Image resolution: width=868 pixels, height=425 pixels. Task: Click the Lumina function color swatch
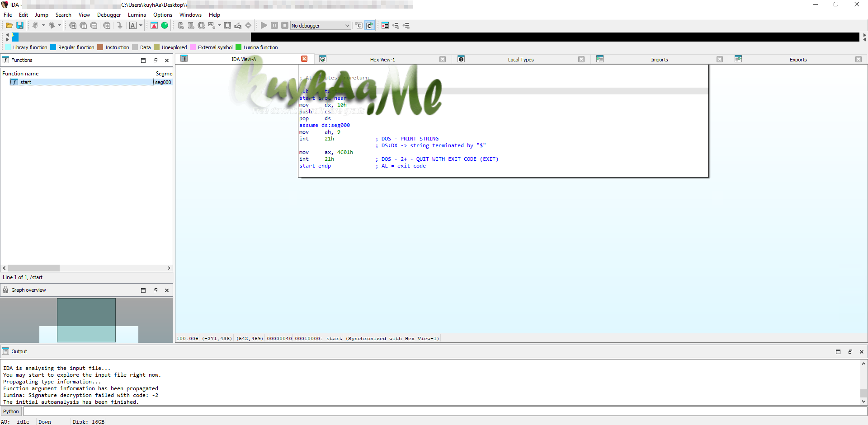(x=239, y=47)
